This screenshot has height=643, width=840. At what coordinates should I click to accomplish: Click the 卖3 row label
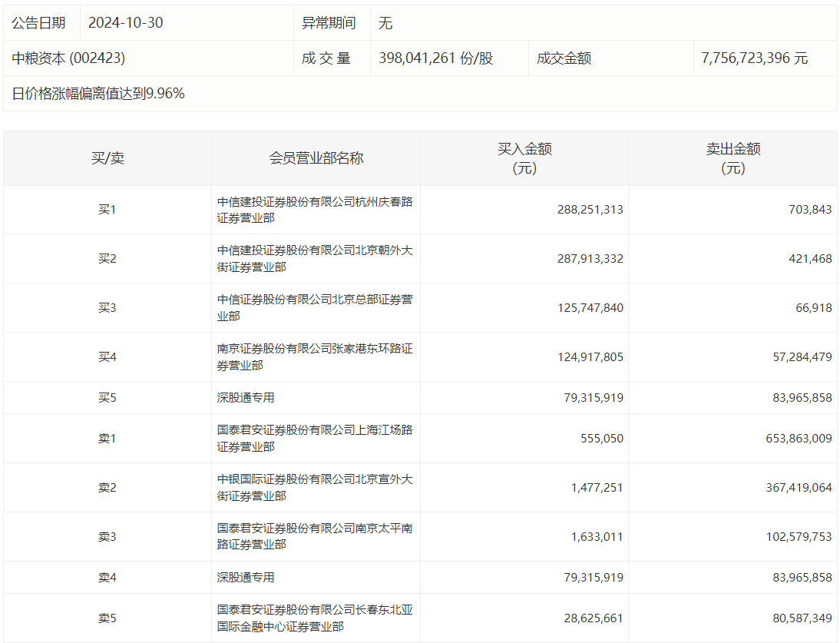(x=107, y=537)
